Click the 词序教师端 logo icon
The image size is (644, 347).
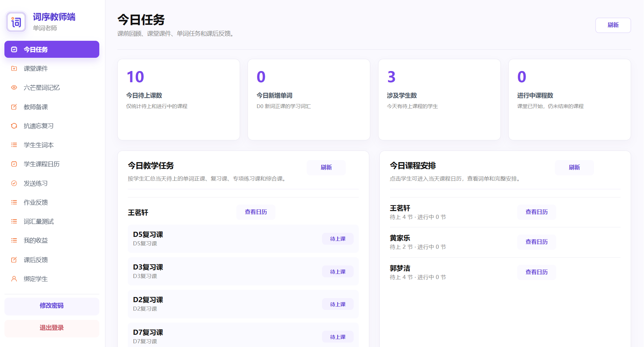pyautogui.click(x=16, y=22)
